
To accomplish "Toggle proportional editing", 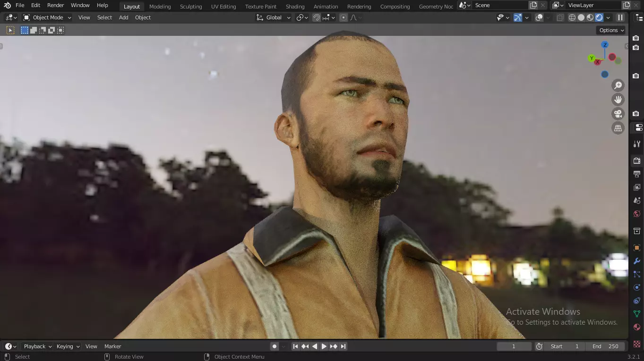I will coord(343,17).
